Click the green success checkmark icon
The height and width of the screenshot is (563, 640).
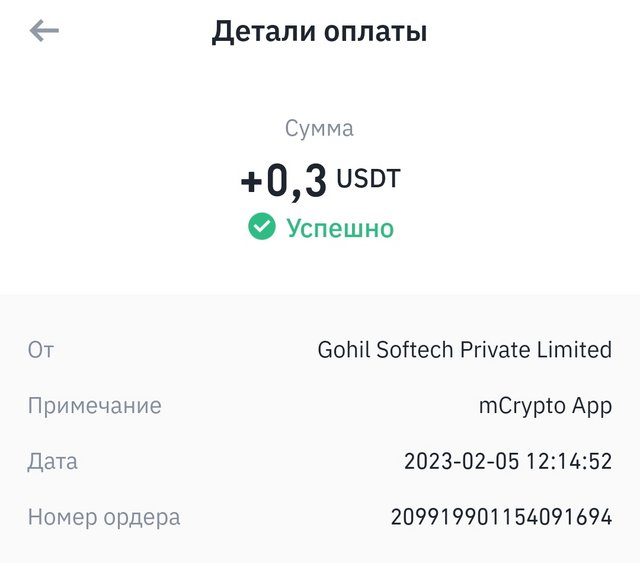[x=262, y=226]
